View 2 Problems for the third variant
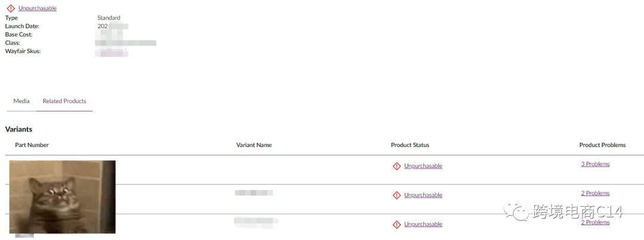 [x=595, y=223]
